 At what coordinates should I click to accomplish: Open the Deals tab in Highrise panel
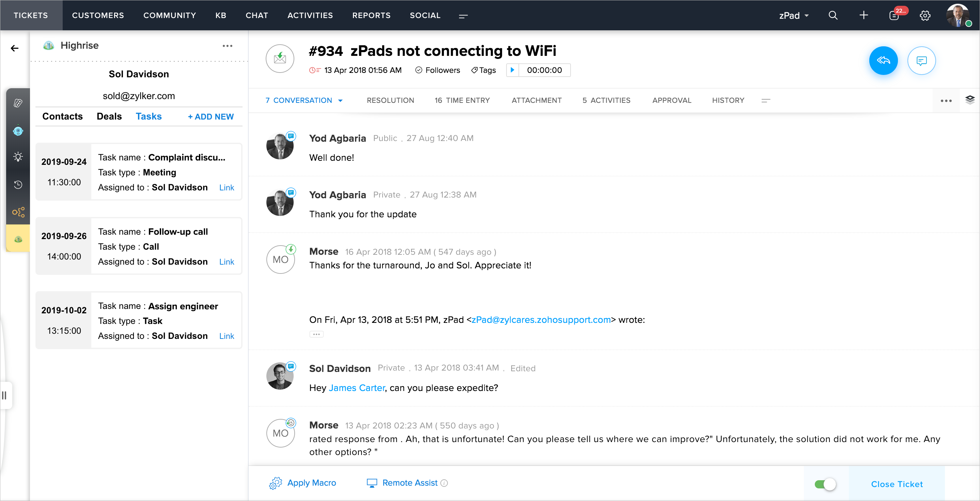point(109,116)
